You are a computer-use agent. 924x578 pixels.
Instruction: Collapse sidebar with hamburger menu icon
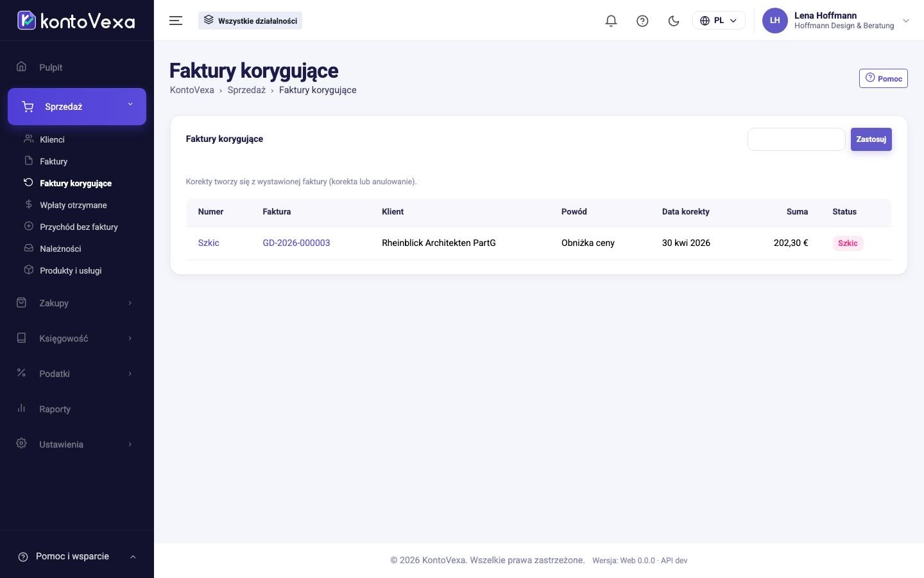click(x=176, y=21)
